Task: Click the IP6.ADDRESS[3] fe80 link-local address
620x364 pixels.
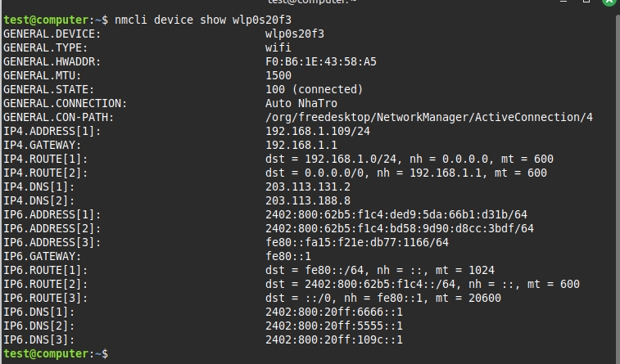Action: pyautogui.click(x=357, y=242)
